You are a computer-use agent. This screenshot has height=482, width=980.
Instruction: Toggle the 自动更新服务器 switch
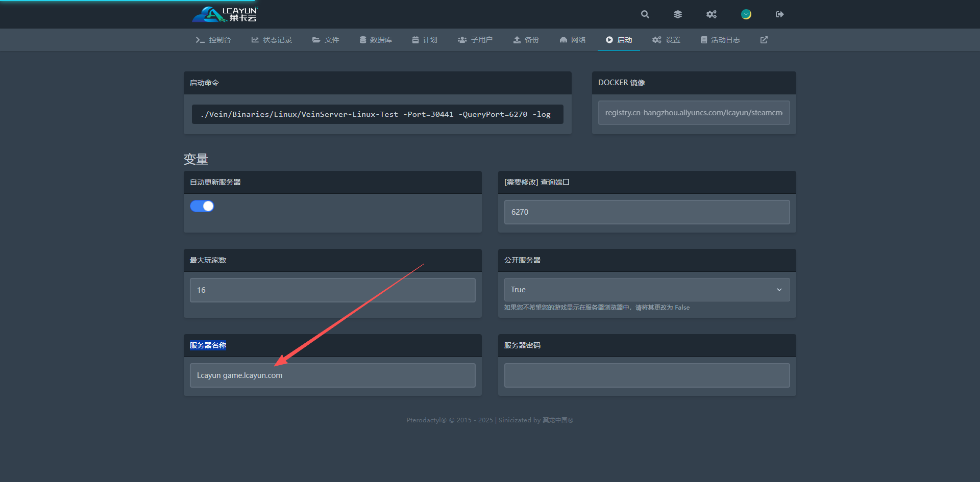click(x=202, y=206)
